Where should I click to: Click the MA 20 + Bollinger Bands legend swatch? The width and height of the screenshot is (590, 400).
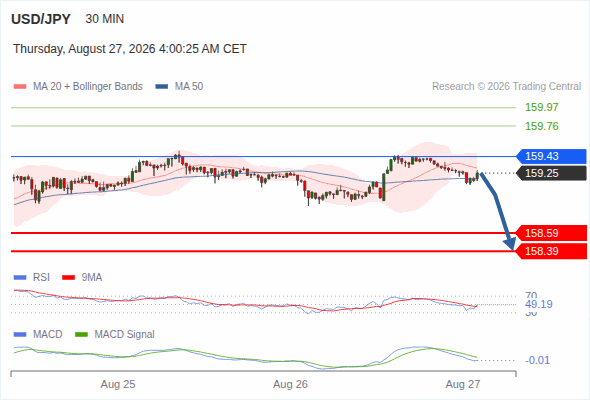click(x=20, y=87)
